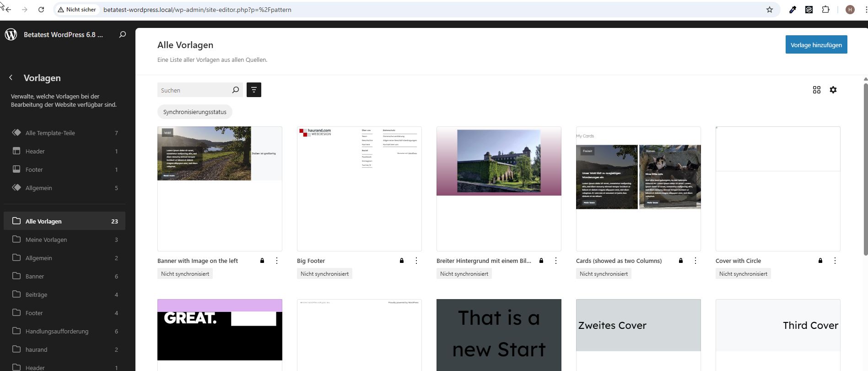Open the Third Cover thumbnail

point(778,335)
